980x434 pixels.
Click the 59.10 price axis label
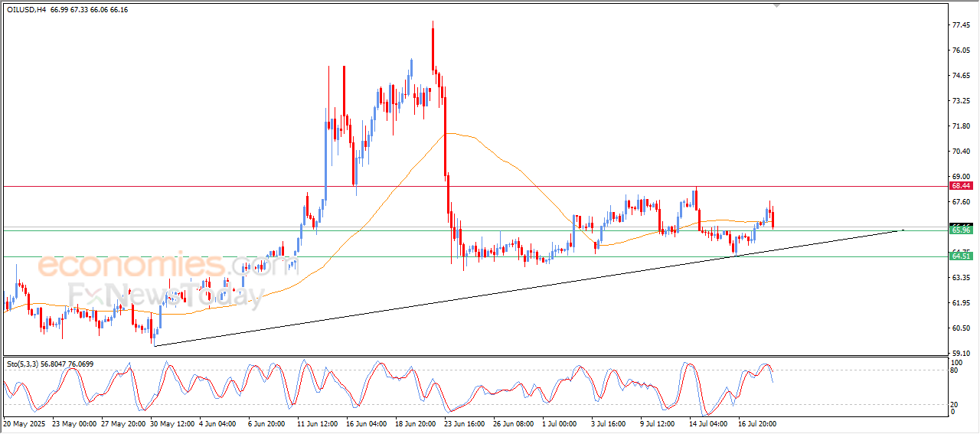point(961,354)
